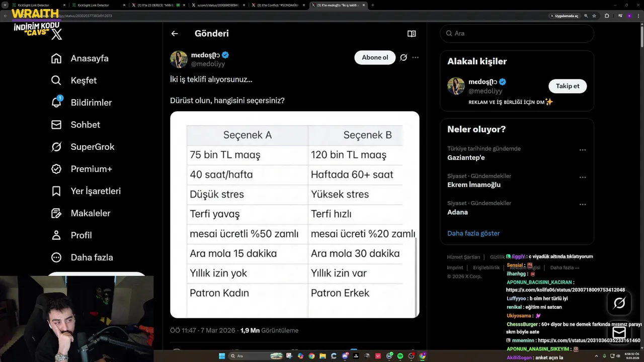Open Yer İşaretleri bookmarks
The width and height of the screenshot is (644, 362).
pos(56,191)
